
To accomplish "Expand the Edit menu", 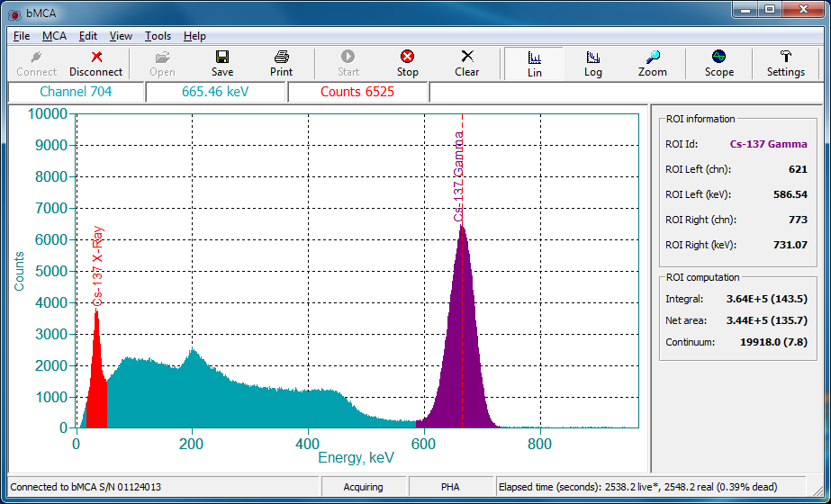I will coord(87,36).
